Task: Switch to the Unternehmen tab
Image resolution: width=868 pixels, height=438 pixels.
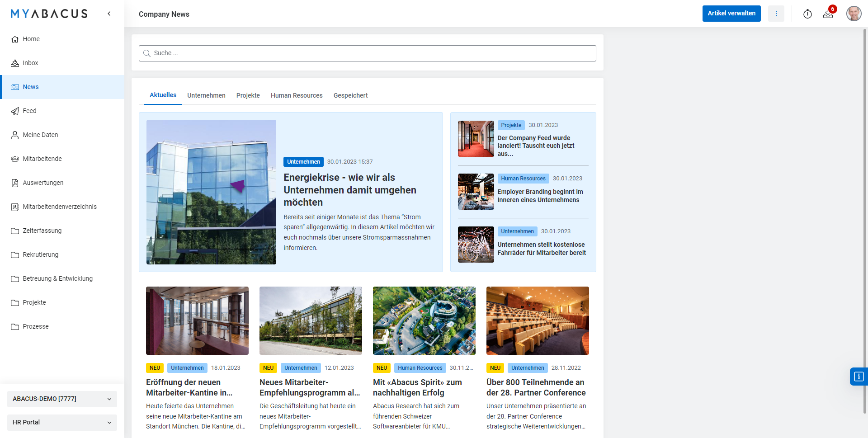Action: 206,95
